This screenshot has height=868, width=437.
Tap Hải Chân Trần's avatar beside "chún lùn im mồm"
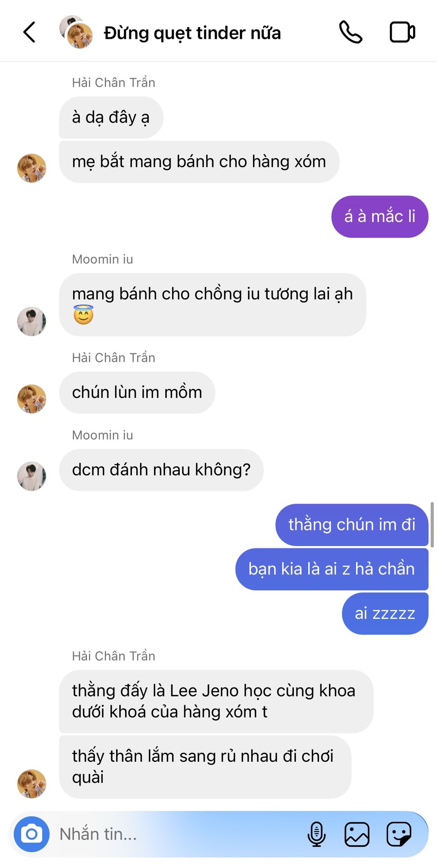pyautogui.click(x=32, y=399)
